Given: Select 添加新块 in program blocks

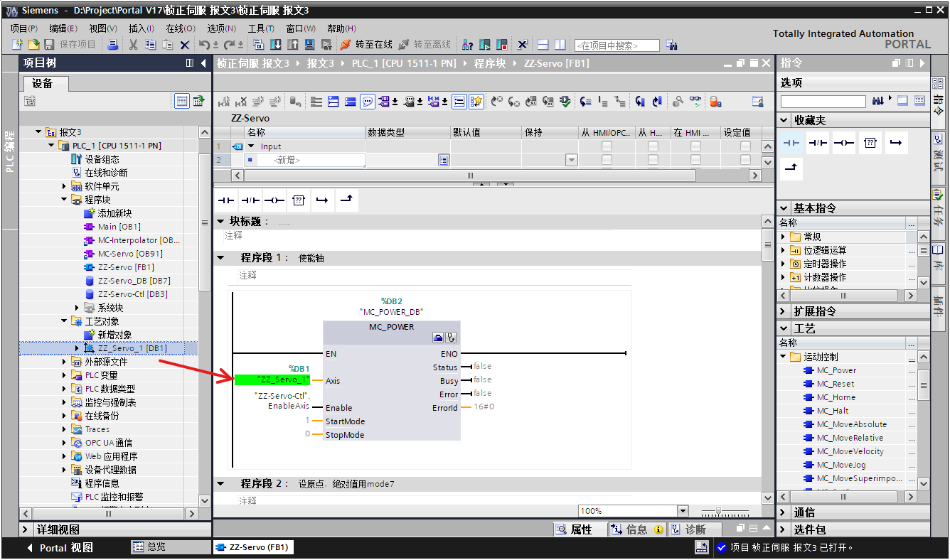Looking at the screenshot, I should click(114, 213).
